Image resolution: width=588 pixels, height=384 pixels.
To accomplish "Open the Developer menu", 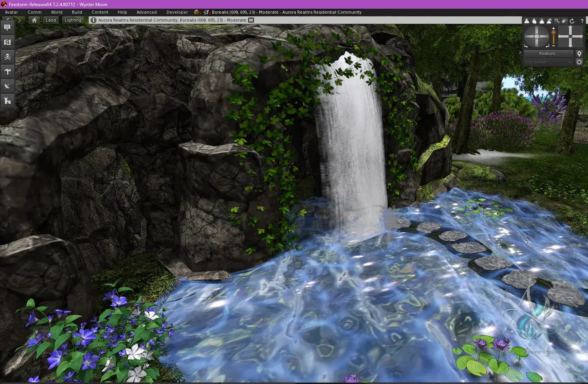I will tap(177, 12).
